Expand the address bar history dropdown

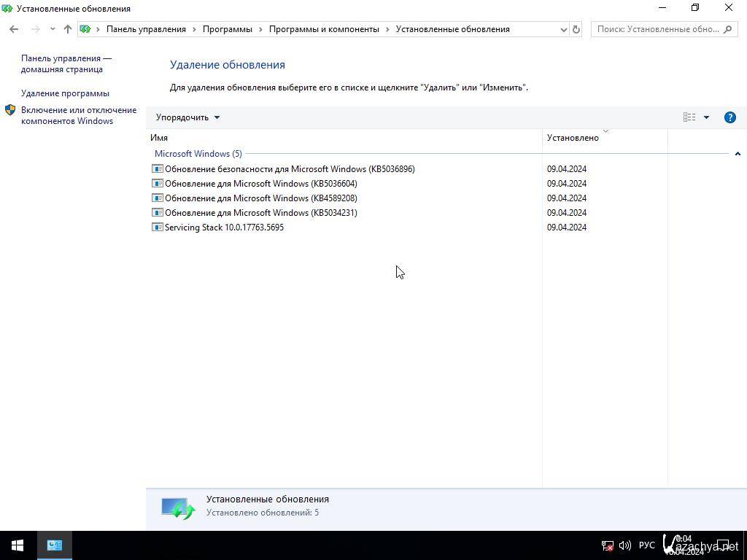tap(563, 29)
